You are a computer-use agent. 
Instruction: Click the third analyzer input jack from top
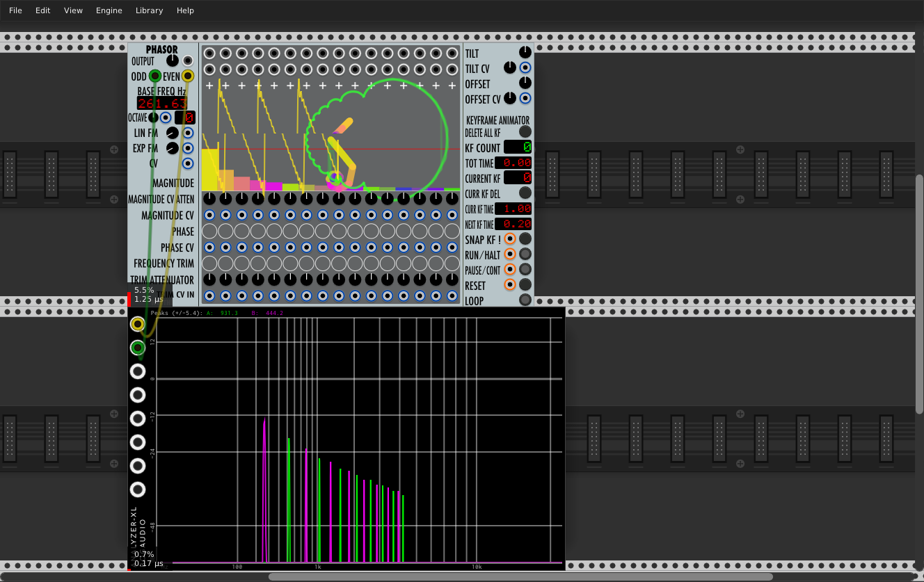(138, 371)
